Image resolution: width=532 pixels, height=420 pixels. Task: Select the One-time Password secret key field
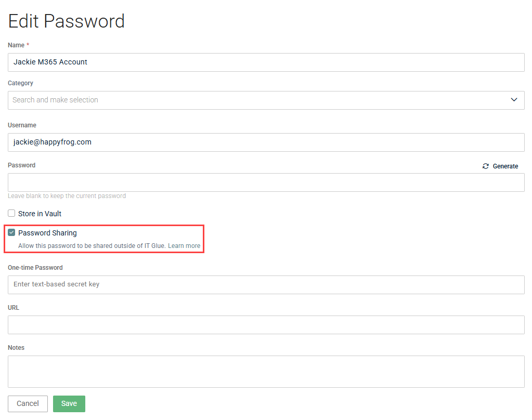(x=266, y=285)
